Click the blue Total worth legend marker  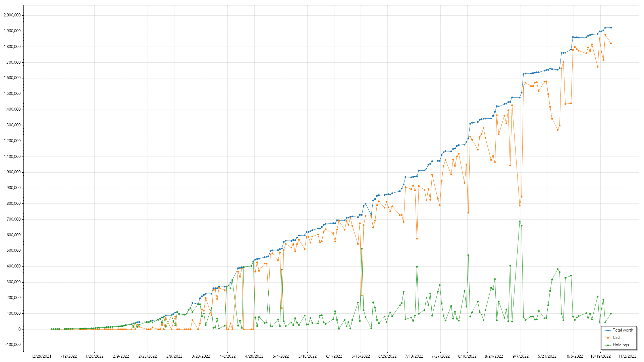pos(608,330)
